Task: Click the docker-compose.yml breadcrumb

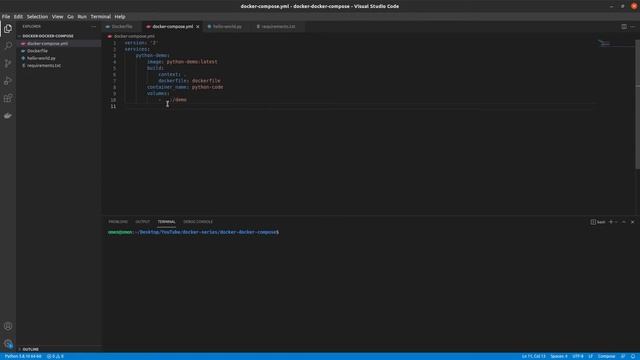Action: tap(134, 36)
